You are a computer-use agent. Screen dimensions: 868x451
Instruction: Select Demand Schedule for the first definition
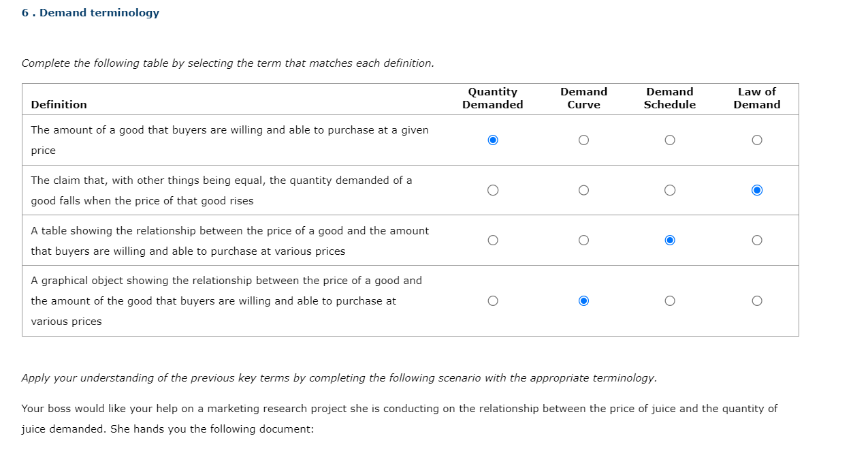[670, 140]
